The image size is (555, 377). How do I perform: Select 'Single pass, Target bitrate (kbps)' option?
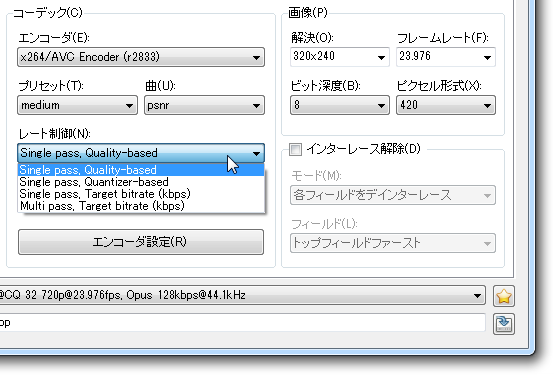[x=141, y=194]
